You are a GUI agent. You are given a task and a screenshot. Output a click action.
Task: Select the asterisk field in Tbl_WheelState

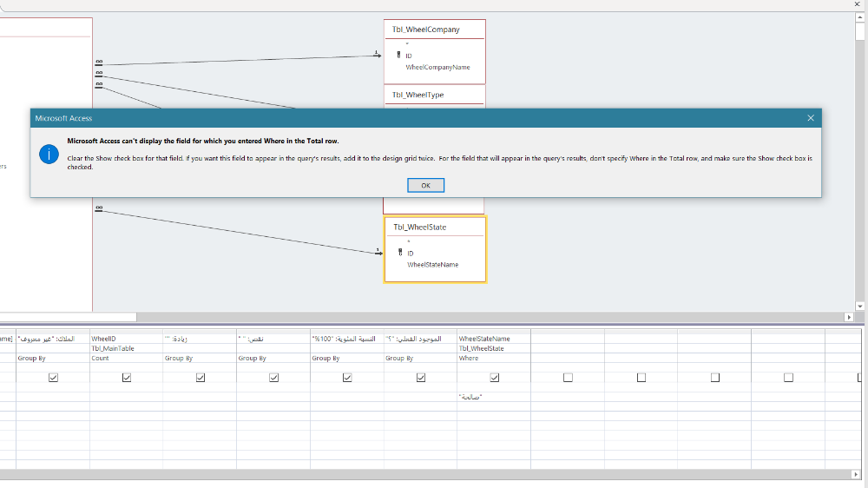coord(409,242)
